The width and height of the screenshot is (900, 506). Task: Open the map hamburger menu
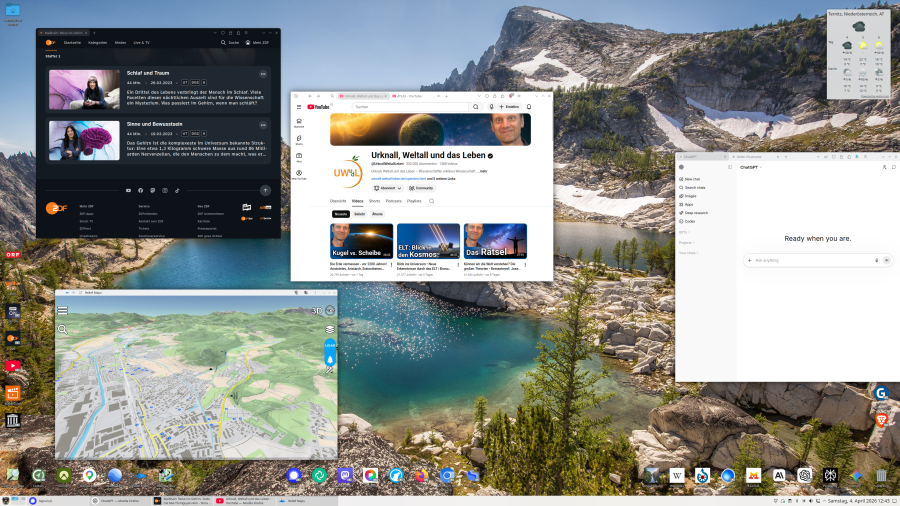click(x=63, y=311)
